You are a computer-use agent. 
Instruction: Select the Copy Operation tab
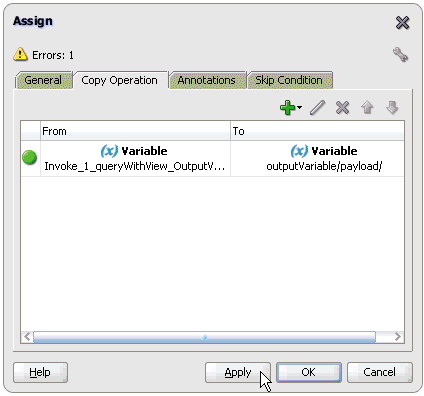(x=120, y=80)
